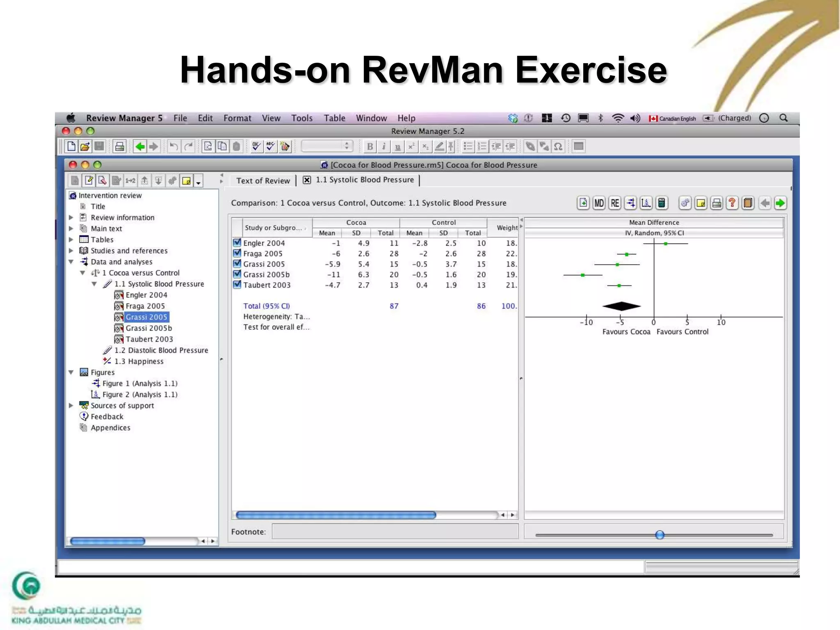Select Taubert 2003 in the outline tree
840x630 pixels.
(149, 339)
